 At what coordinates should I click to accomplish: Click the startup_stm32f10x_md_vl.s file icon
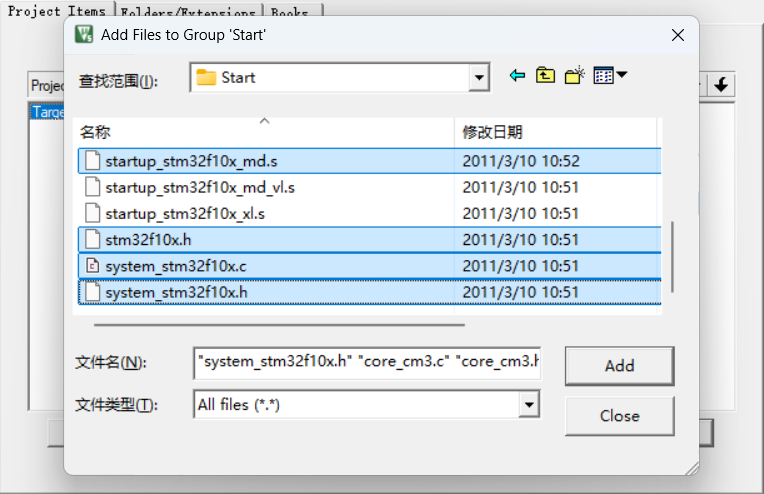[93, 187]
